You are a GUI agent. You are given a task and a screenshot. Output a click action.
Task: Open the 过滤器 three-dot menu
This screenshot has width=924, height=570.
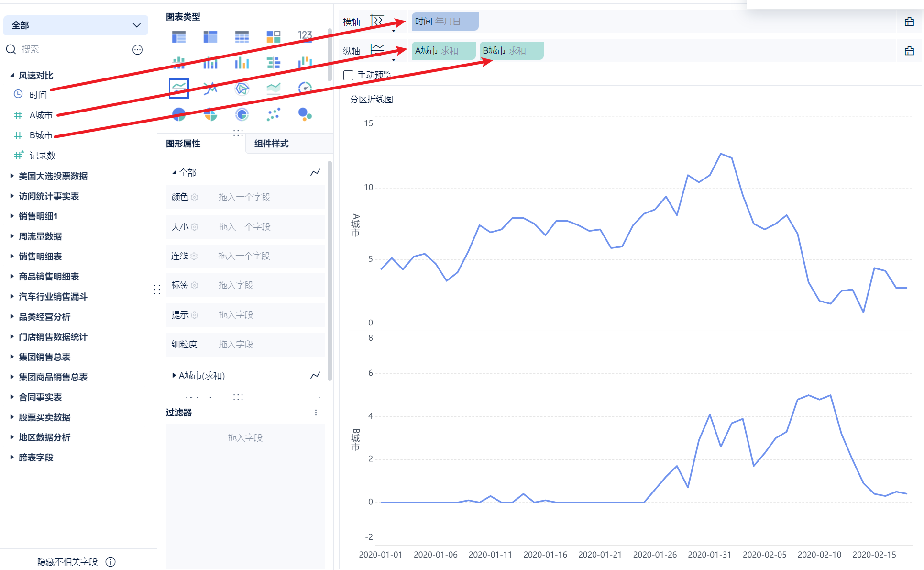coord(316,413)
